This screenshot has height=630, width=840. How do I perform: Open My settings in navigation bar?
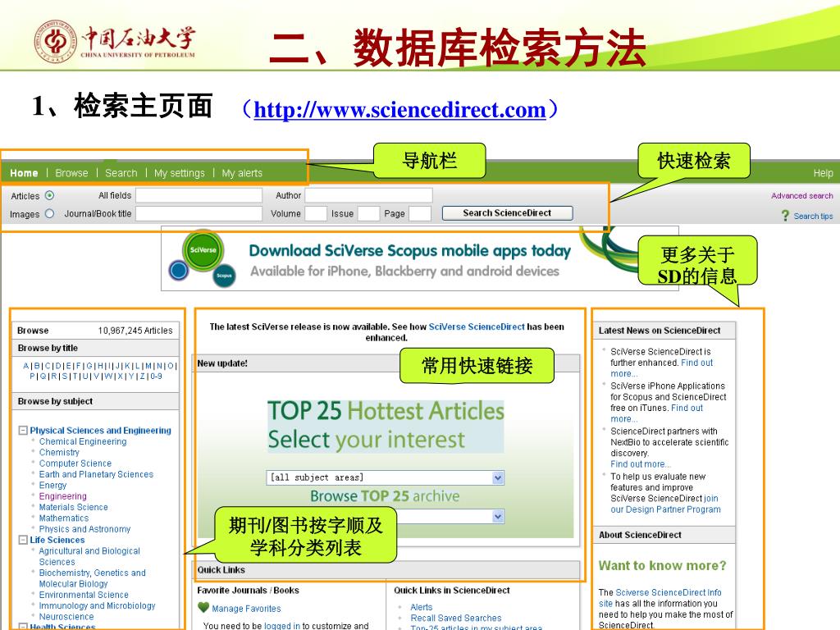(180, 173)
